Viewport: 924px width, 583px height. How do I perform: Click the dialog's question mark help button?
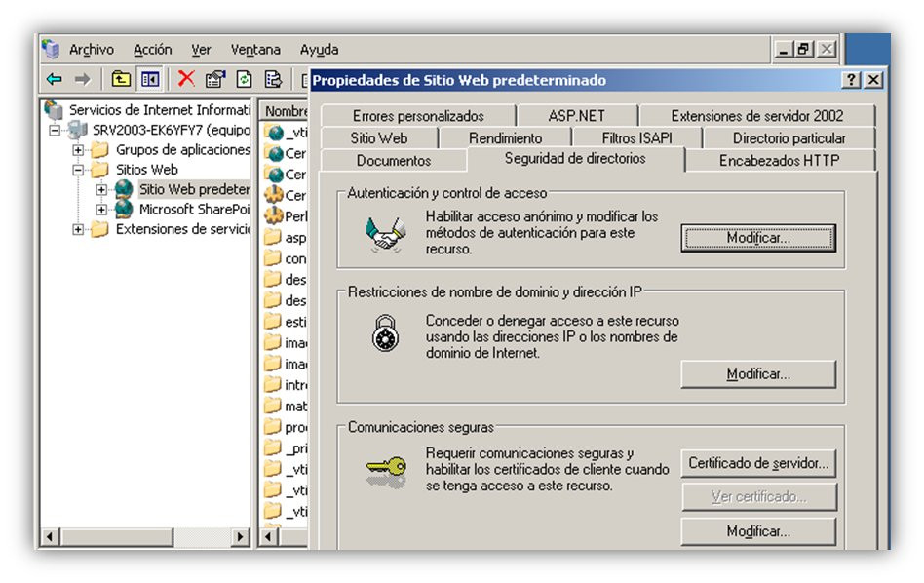pyautogui.click(x=851, y=80)
